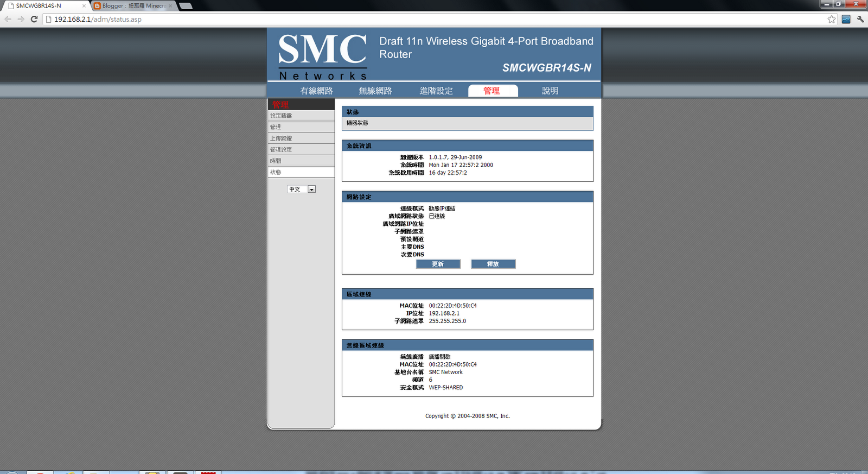
Task: Open the 有線網路 navigation tab
Action: [317, 91]
